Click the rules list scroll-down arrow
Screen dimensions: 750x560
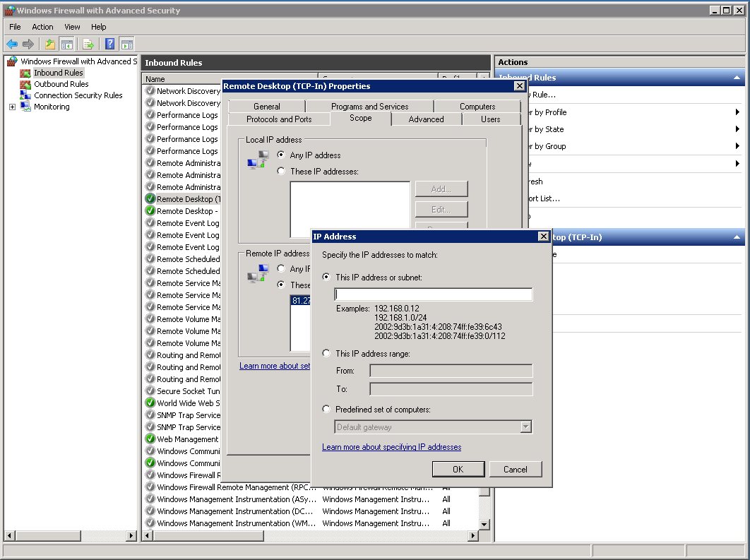484,524
